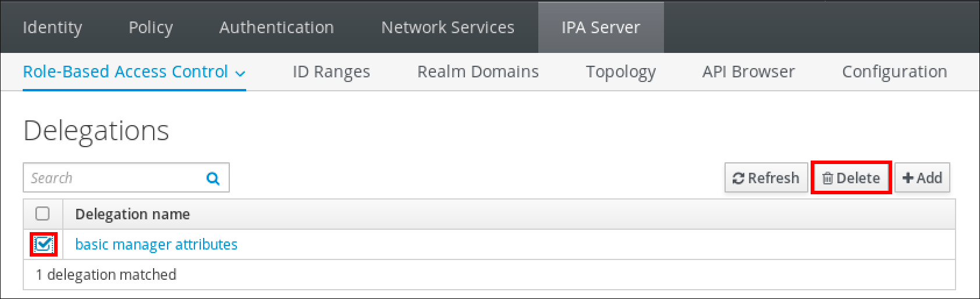Image resolution: width=980 pixels, height=299 pixels.
Task: Open the basic manager attributes delegation link
Action: click(x=156, y=244)
